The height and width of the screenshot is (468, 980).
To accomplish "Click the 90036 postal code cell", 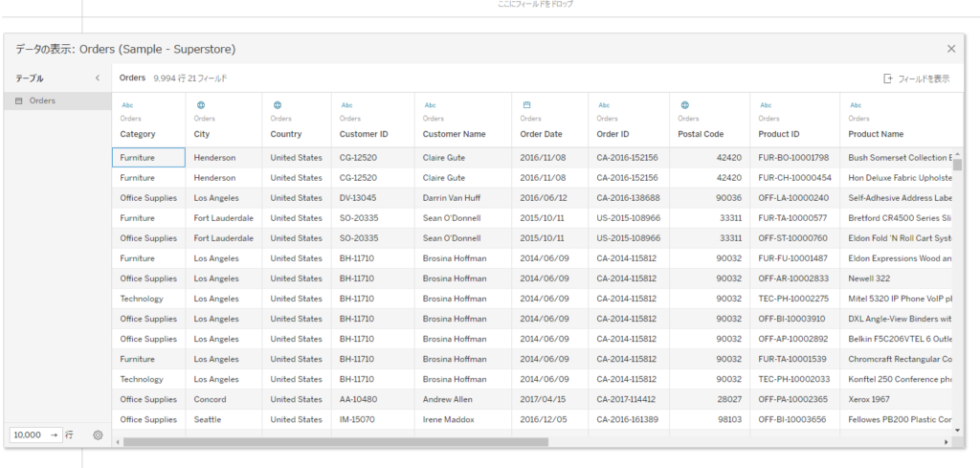I will [x=710, y=198].
